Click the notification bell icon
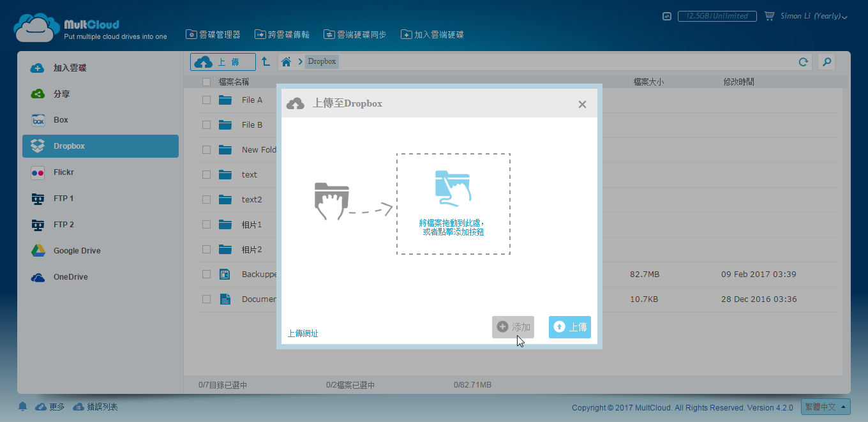Viewport: 868px width, 422px height. click(22, 407)
